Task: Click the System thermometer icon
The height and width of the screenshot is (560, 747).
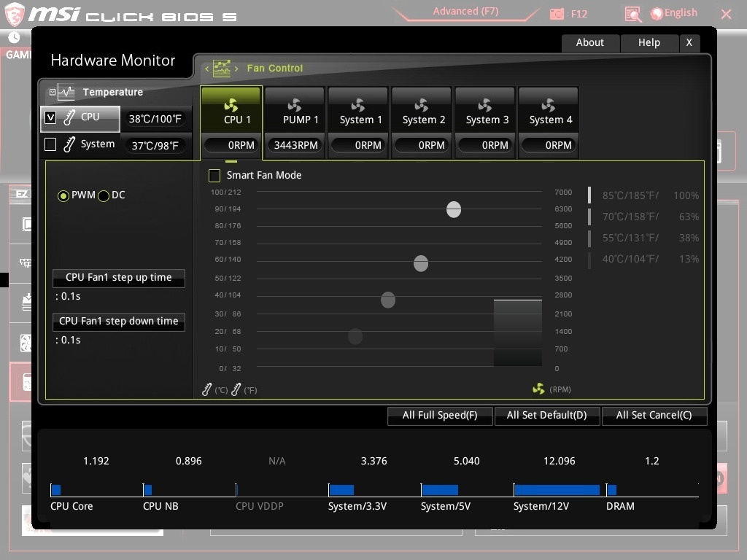Action: pos(69,144)
